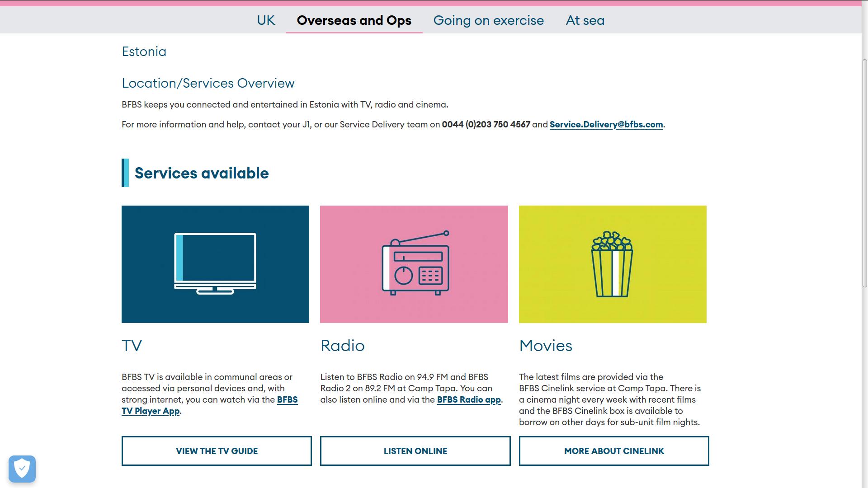Select the Overseas and Ops tab
Image resolution: width=868 pixels, height=488 pixels.
pyautogui.click(x=354, y=20)
